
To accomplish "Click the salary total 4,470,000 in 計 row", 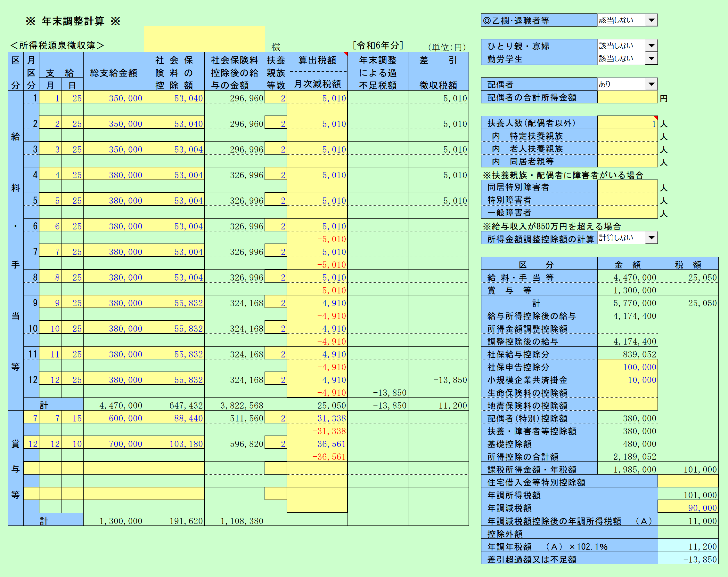I will [113, 405].
